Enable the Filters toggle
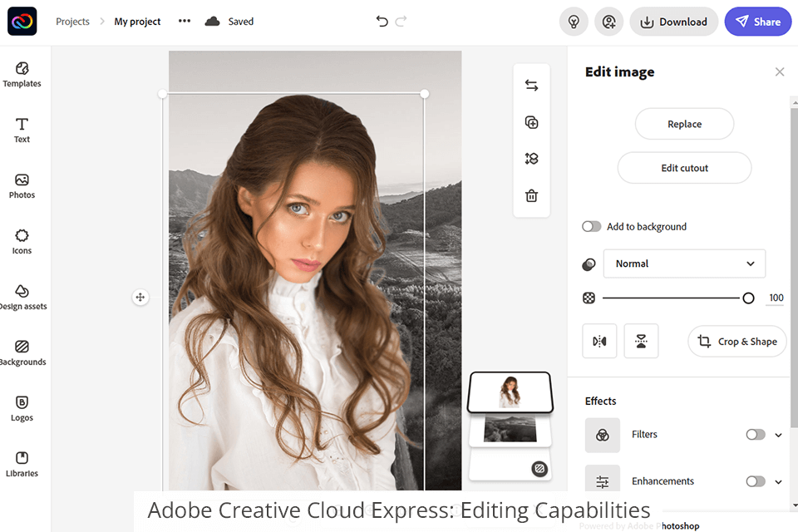This screenshot has width=798, height=532. pos(756,434)
